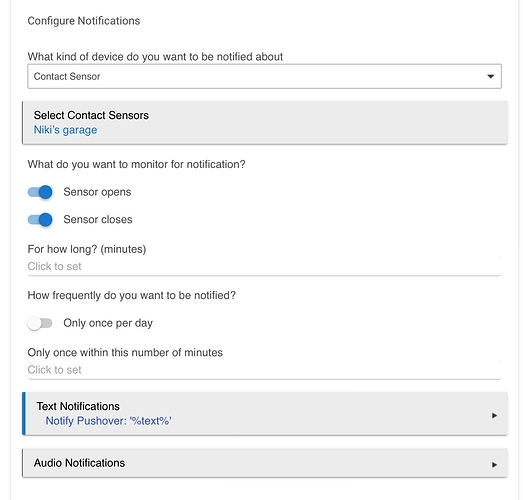This screenshot has width=523, height=500.
Task: Click the Only once per day label
Action: (108, 323)
